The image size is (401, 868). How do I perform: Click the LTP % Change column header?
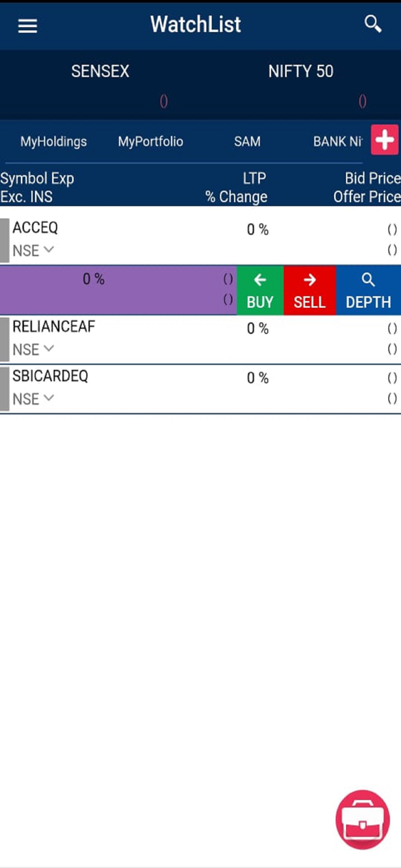236,188
